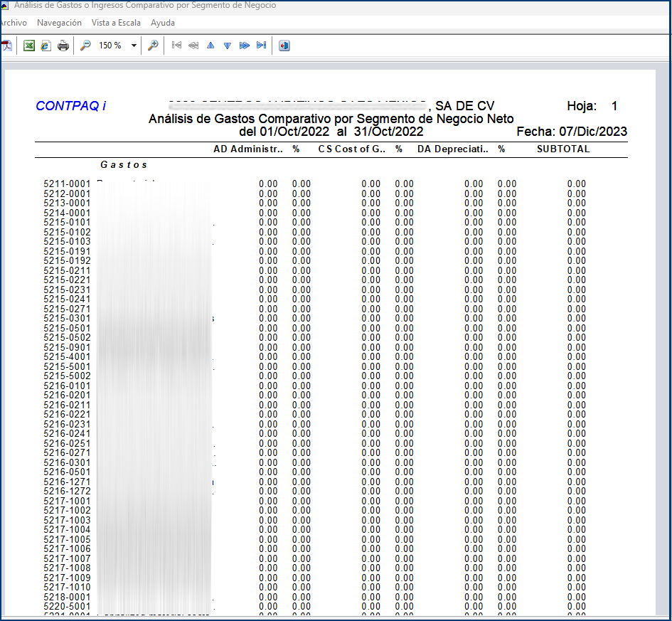Print the report with the printer icon
The image size is (672, 621).
pos(63,46)
